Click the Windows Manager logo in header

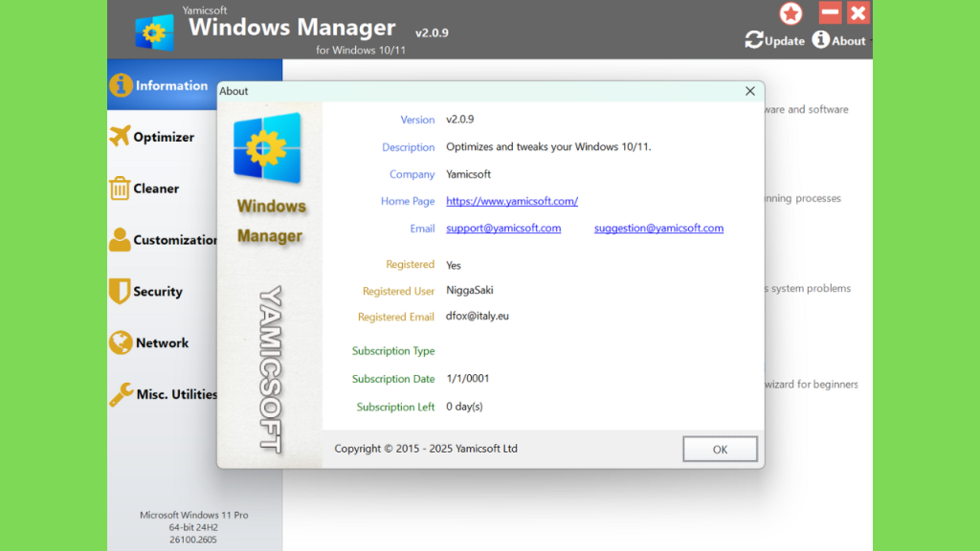(154, 32)
